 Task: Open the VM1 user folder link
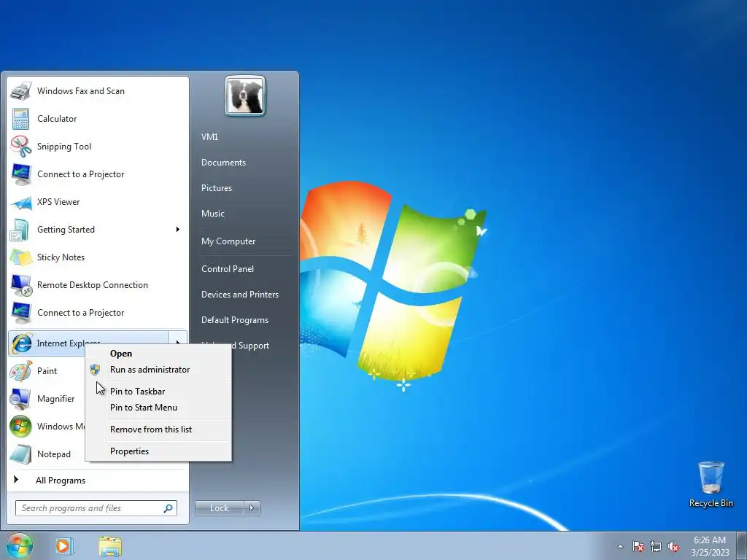coord(209,137)
